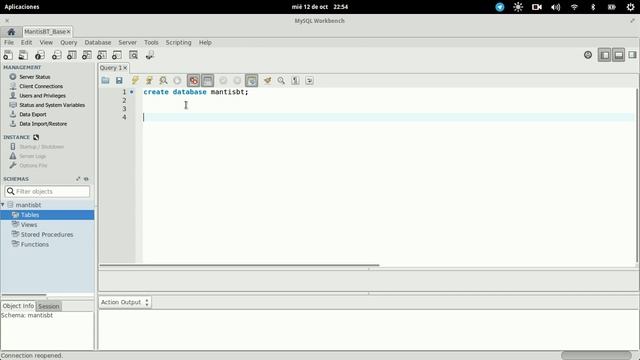Beautify the SQL with the broom icon

point(267,80)
